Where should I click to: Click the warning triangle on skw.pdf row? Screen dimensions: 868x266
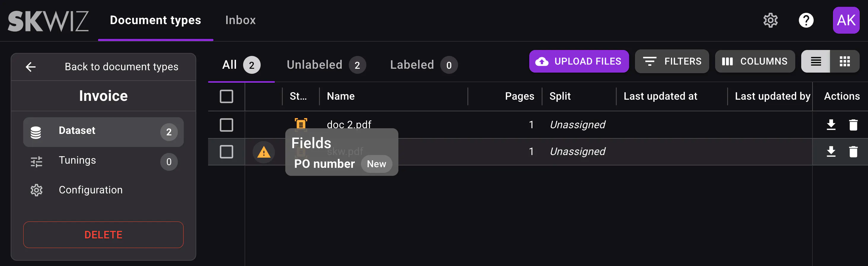point(264,152)
